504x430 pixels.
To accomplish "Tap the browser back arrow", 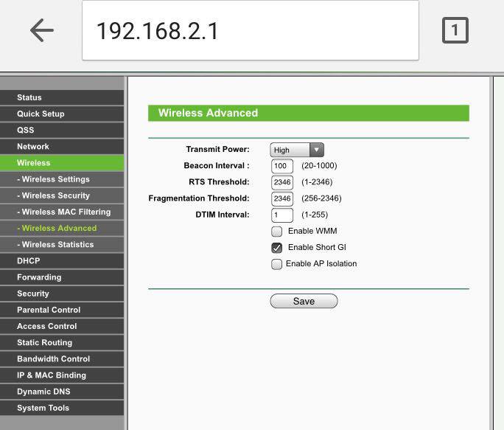I will [x=42, y=30].
